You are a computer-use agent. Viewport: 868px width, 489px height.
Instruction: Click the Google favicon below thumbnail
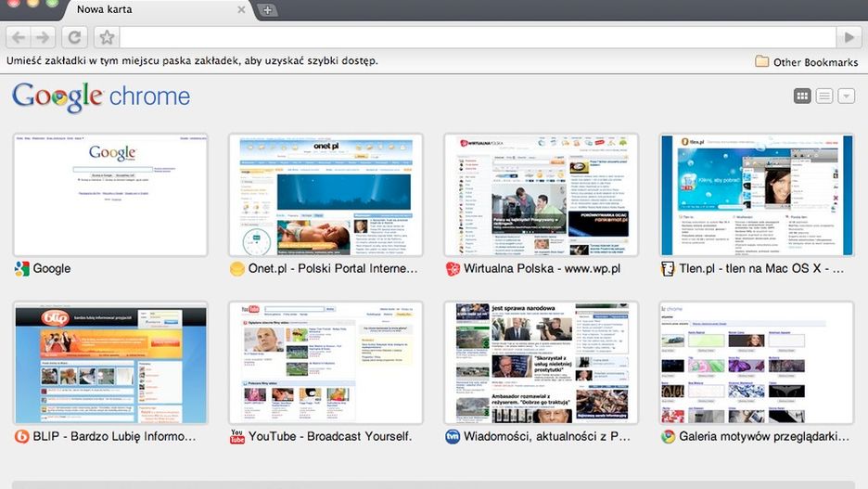[21, 269]
